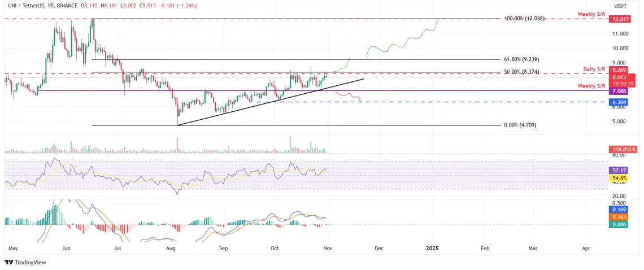Screen dimensions: 644x270
Task: Select the MACD value label 0.169
Action: coord(618,209)
